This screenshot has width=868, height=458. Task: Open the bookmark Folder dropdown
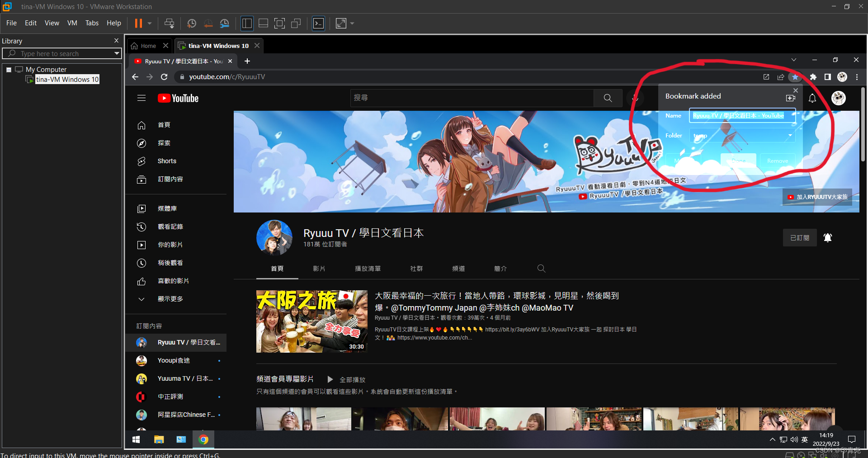[x=742, y=135]
